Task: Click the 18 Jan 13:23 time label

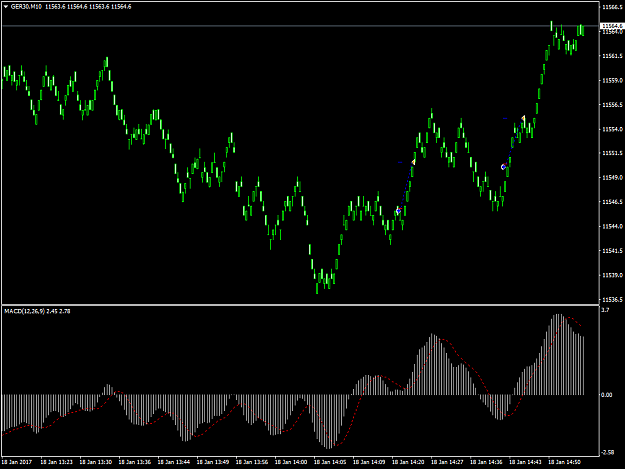Action: click(57, 462)
